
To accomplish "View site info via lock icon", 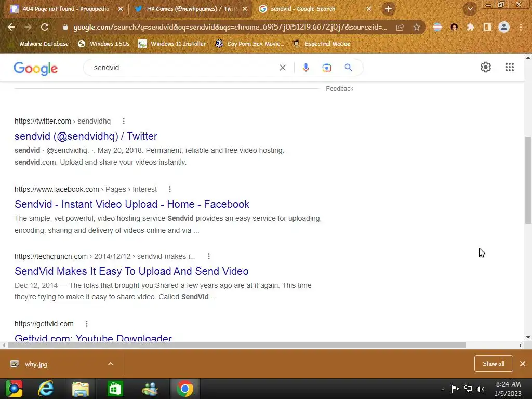I will (65, 27).
